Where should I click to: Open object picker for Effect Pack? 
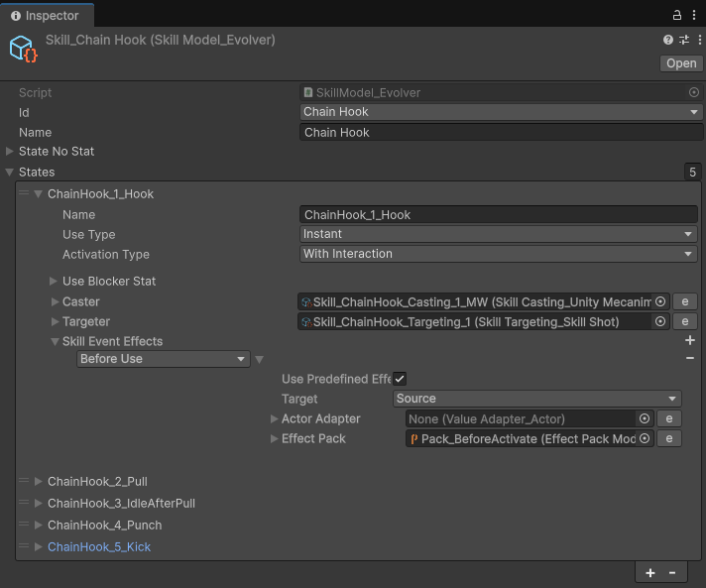point(645,438)
